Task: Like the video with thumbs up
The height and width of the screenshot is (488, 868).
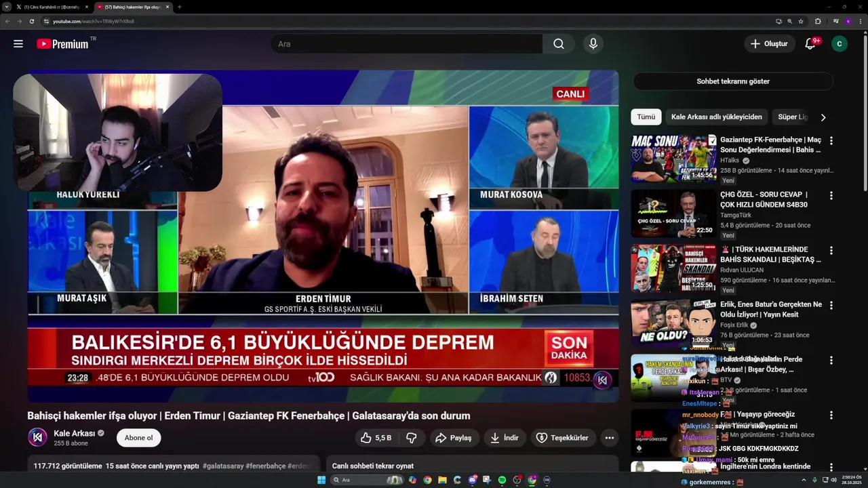Action: click(x=375, y=438)
